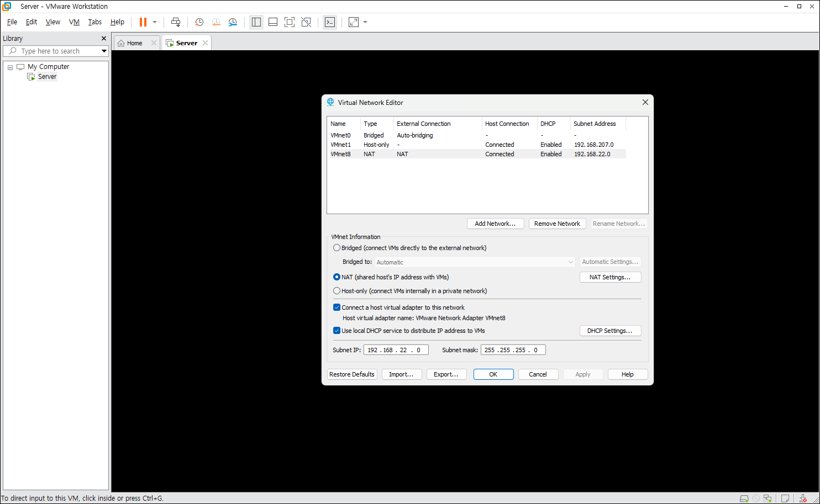Image resolution: width=820 pixels, height=504 pixels.
Task: Click the hard disk status bar icon
Action: (744, 498)
